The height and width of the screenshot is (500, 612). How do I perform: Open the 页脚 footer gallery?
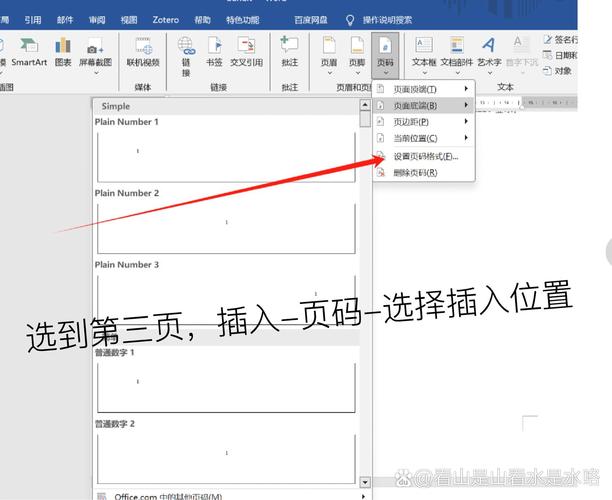click(357, 55)
